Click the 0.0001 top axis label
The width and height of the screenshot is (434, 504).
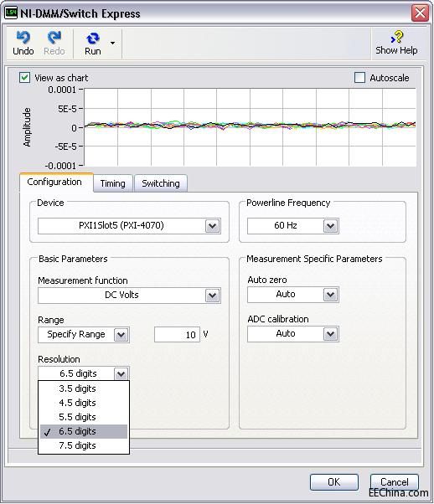pyautogui.click(x=62, y=90)
